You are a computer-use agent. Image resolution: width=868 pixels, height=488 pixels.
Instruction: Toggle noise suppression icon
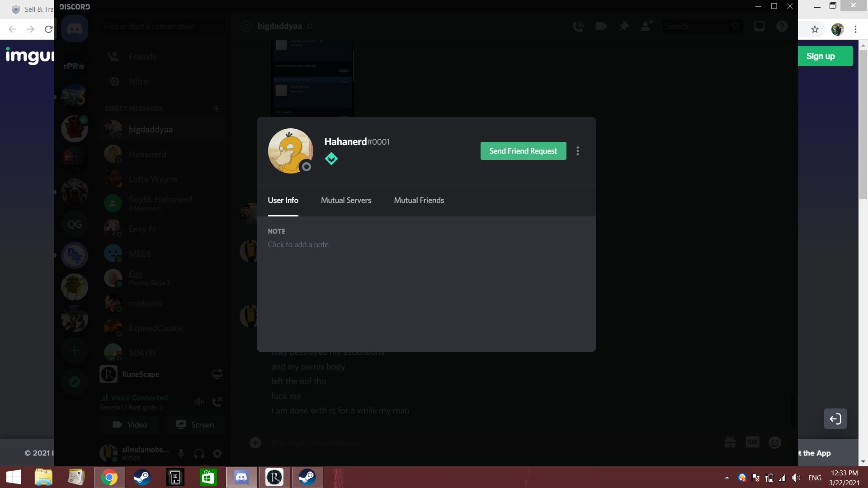pos(199,402)
